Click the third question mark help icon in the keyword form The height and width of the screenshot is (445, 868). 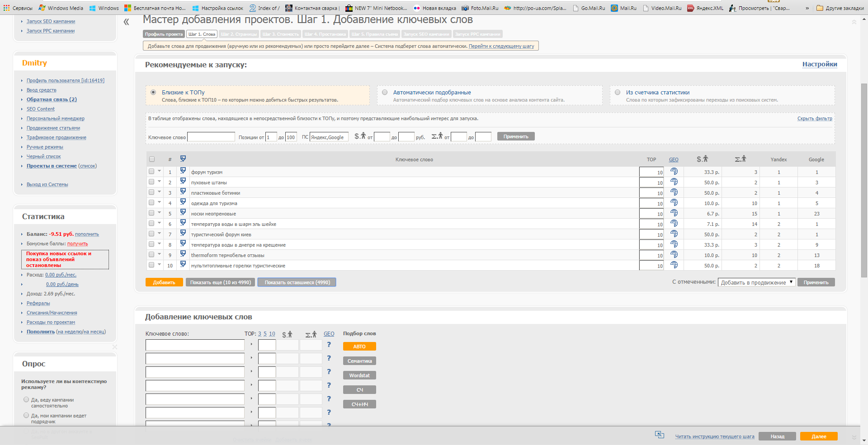(x=329, y=372)
